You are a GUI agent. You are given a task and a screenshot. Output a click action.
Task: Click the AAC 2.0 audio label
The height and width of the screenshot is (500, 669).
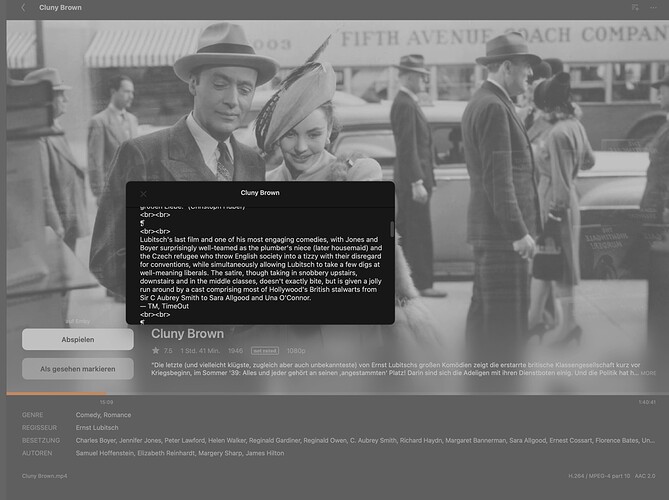click(x=645, y=476)
